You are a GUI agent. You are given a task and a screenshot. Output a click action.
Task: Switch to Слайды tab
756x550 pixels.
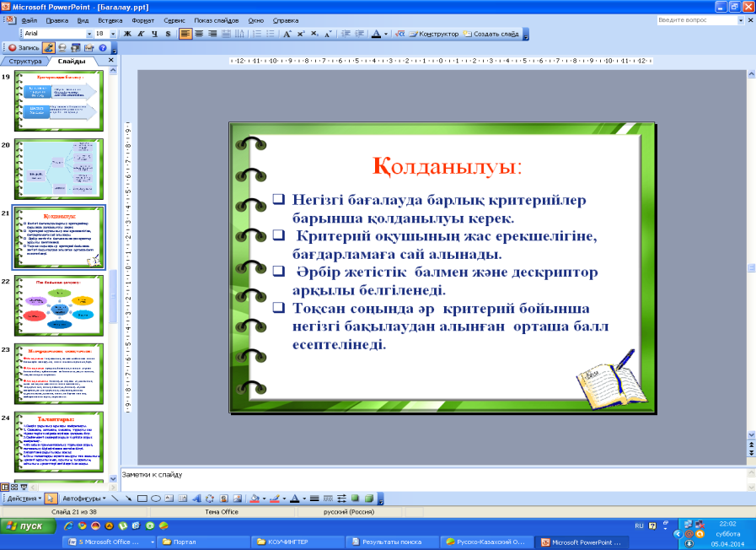point(72,62)
